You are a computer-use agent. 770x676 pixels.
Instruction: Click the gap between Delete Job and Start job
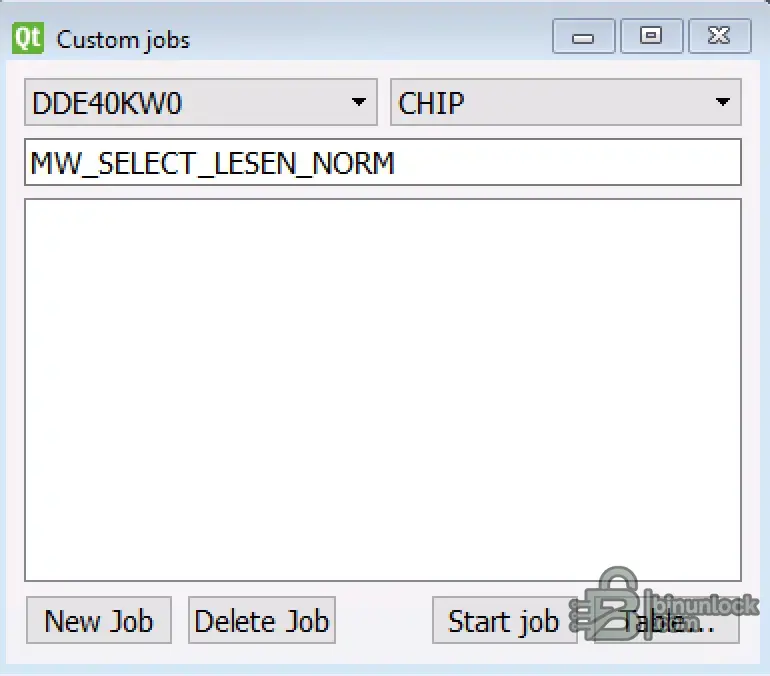(x=383, y=621)
